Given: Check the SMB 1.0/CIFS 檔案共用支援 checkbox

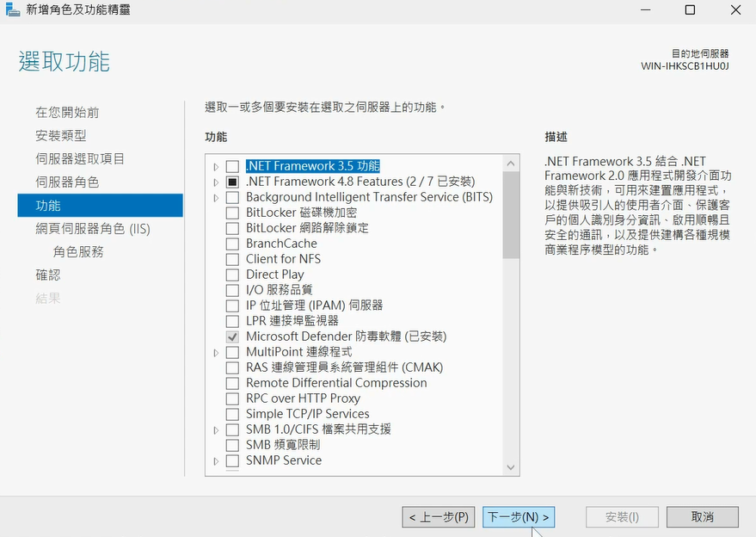Looking at the screenshot, I should pyautogui.click(x=232, y=429).
